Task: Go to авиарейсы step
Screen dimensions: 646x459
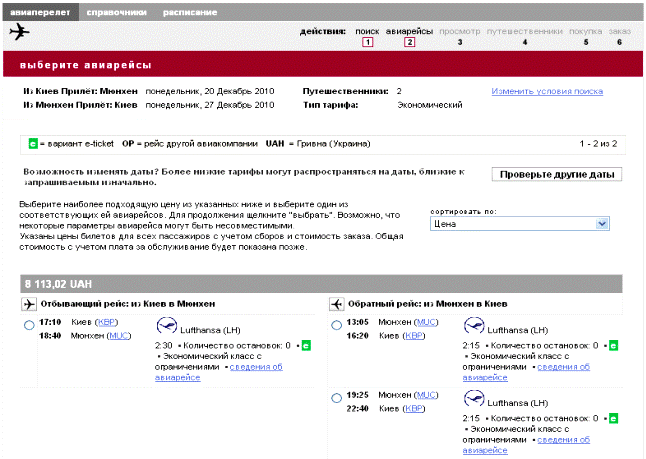Action: point(409,31)
